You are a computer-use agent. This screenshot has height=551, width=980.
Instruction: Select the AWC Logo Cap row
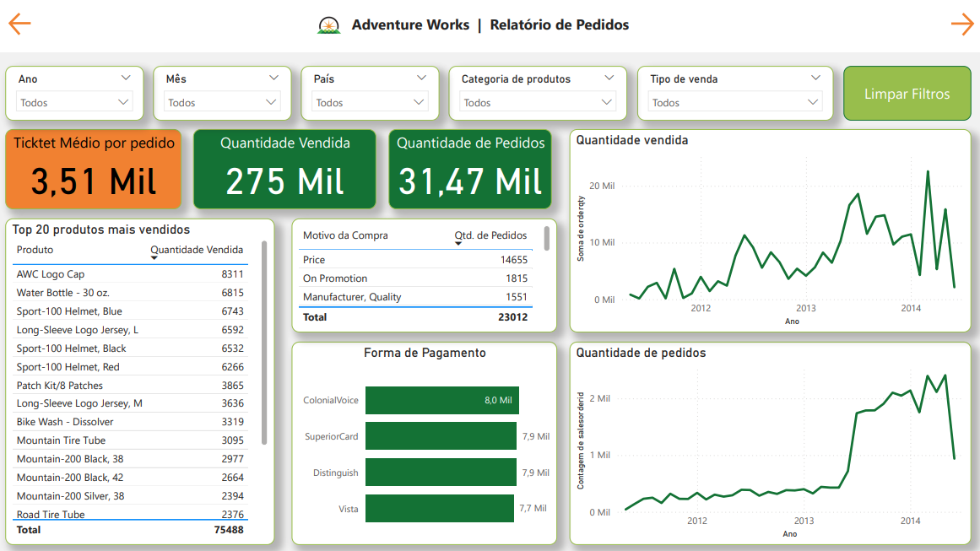coord(130,274)
